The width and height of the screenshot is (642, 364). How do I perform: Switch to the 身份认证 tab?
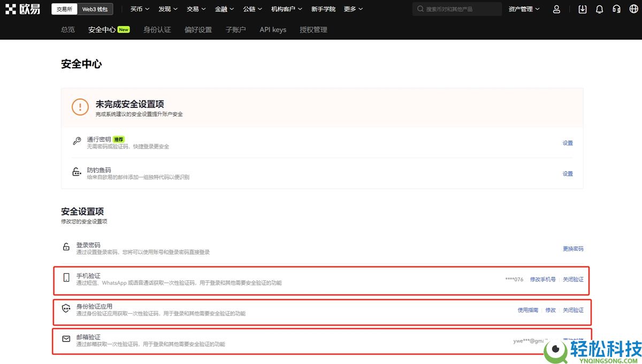[x=157, y=29]
